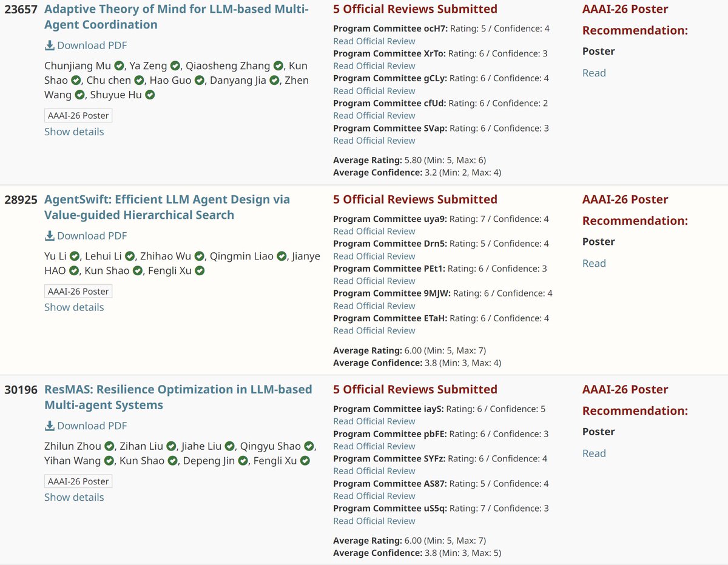Screen dimensions: 728x565
Task: Click Read under the AgentSwift recommendation
Action: pos(593,263)
